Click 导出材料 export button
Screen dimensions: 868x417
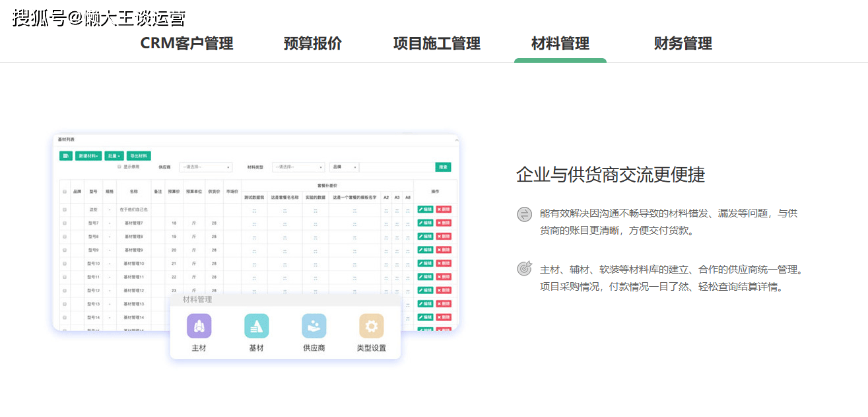coord(138,156)
